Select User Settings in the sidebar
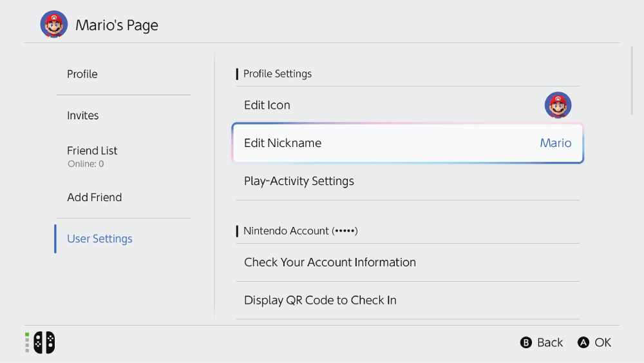 [x=100, y=239]
